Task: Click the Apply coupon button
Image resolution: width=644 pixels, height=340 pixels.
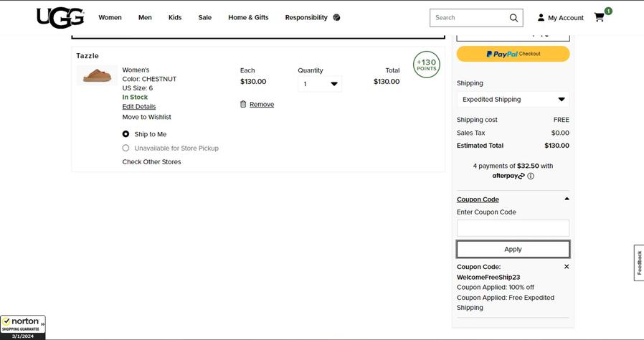Action: [x=513, y=249]
